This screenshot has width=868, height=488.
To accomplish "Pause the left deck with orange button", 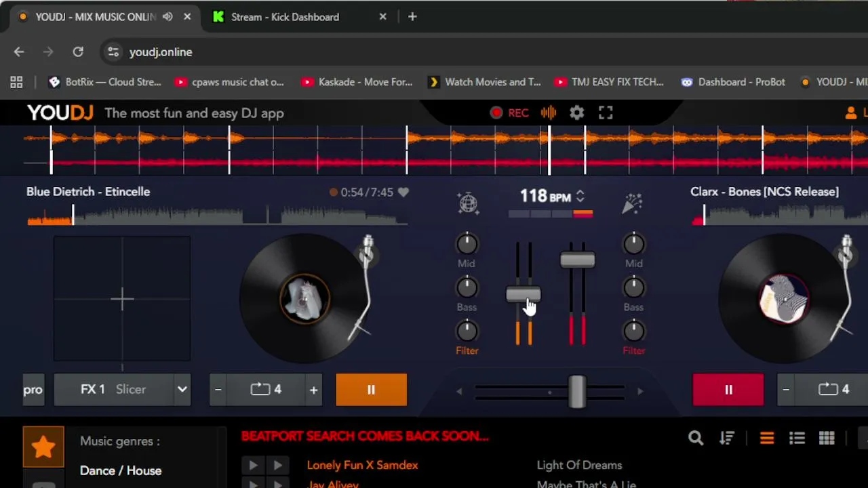I will pyautogui.click(x=371, y=390).
